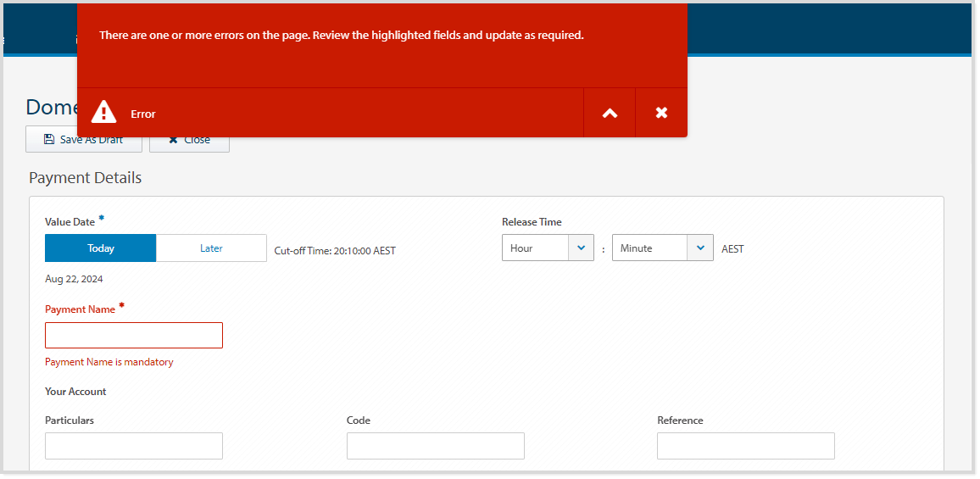Focus the Particulars input box
Image resolution: width=980 pixels, height=479 pixels.
134,446
